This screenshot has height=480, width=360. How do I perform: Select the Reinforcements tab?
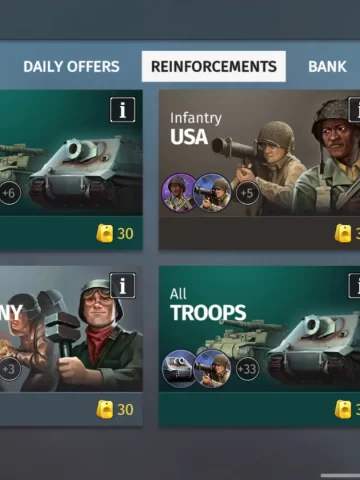214,66
